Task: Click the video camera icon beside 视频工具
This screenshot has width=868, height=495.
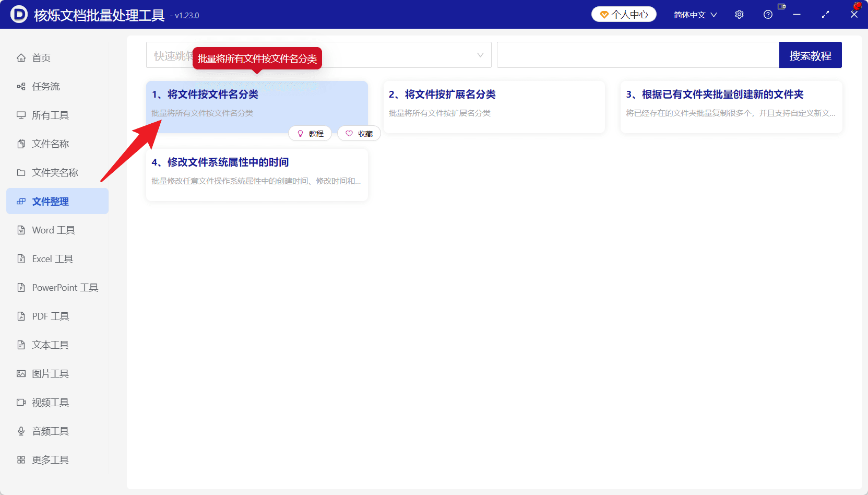Action: click(21, 403)
